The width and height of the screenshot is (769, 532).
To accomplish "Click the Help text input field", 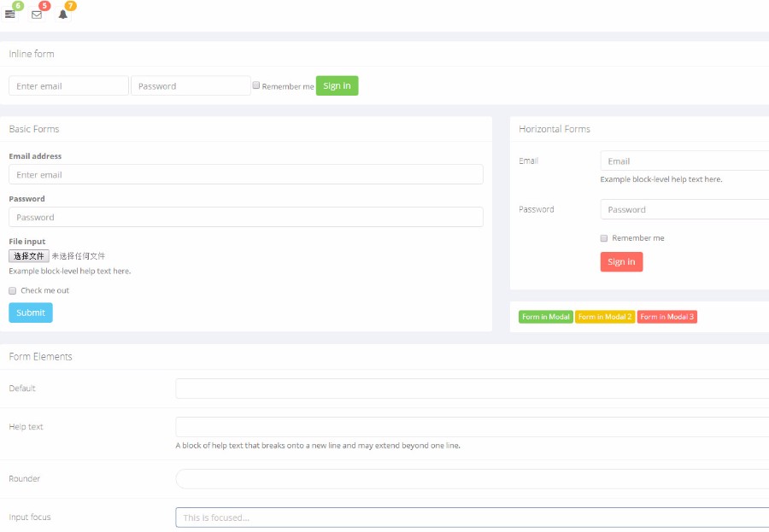I will [473, 427].
